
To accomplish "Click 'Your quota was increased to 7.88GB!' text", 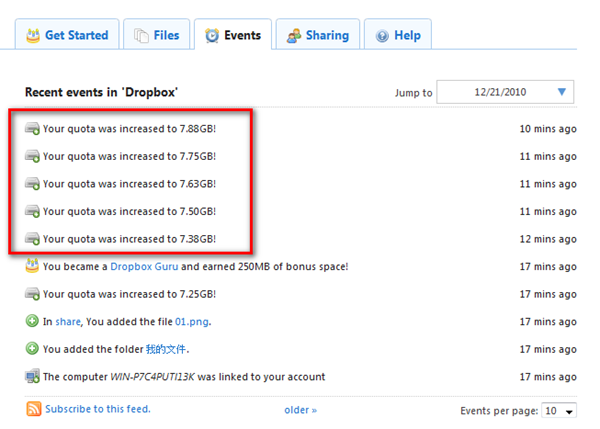I will [129, 129].
